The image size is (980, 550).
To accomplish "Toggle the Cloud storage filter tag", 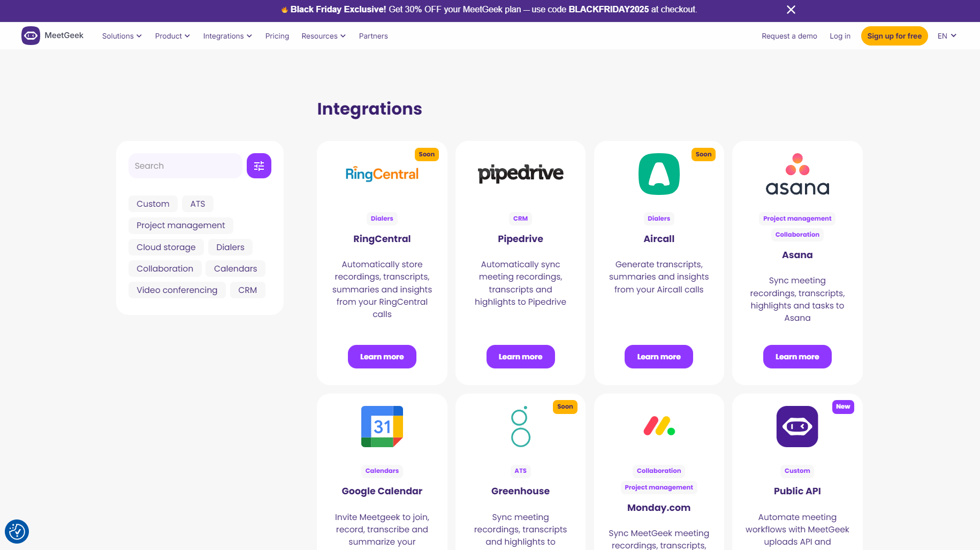I will tap(166, 247).
